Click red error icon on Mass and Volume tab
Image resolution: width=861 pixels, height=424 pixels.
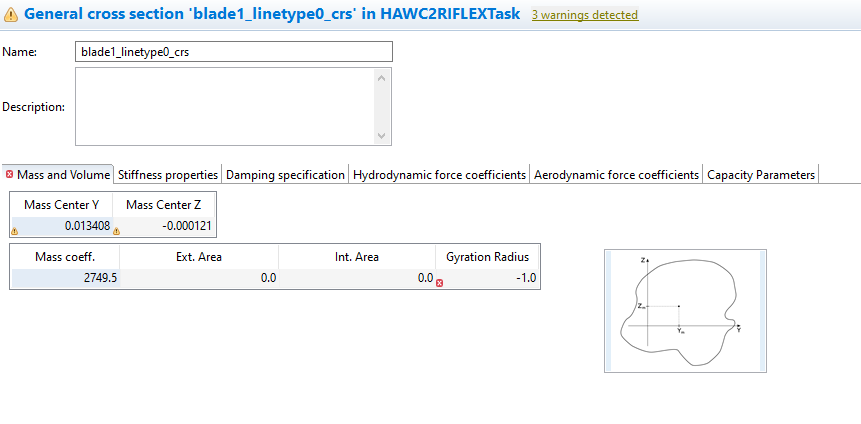pyautogui.click(x=10, y=174)
